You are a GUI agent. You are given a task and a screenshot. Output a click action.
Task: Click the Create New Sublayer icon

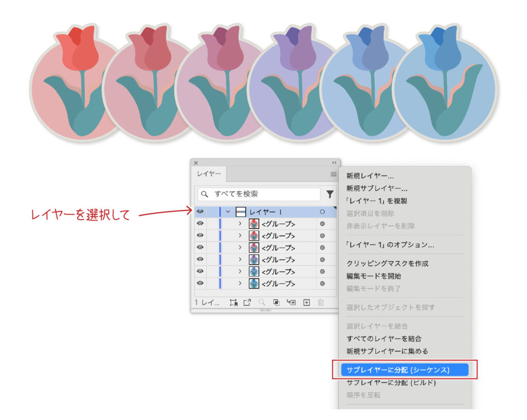point(291,303)
